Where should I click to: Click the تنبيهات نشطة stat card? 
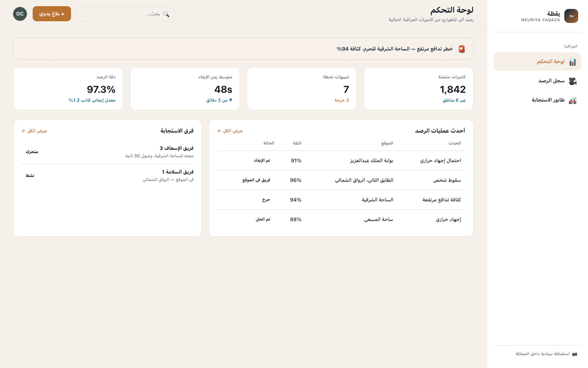click(x=302, y=89)
